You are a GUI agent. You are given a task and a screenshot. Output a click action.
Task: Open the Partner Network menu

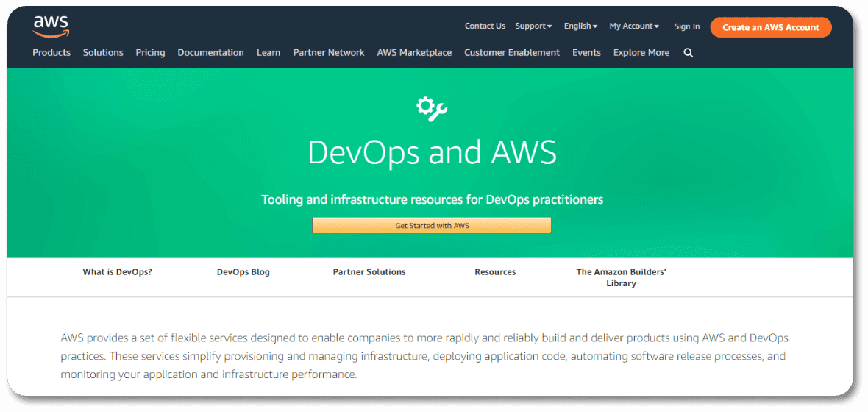pos(329,53)
